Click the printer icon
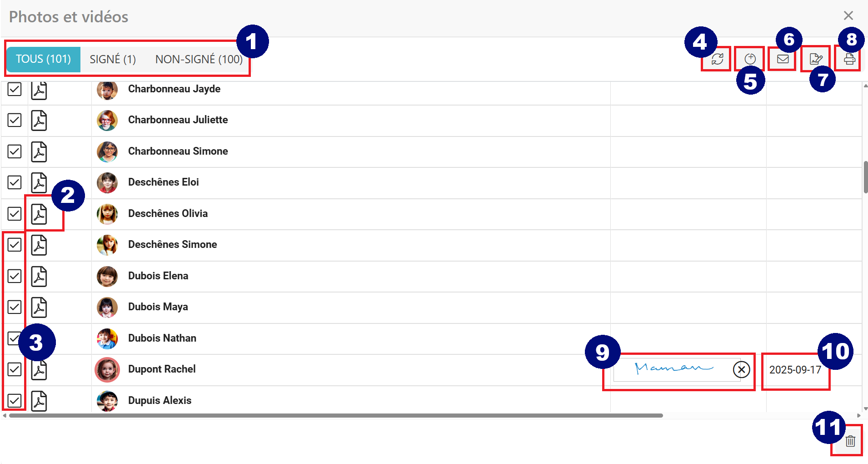 point(849,59)
